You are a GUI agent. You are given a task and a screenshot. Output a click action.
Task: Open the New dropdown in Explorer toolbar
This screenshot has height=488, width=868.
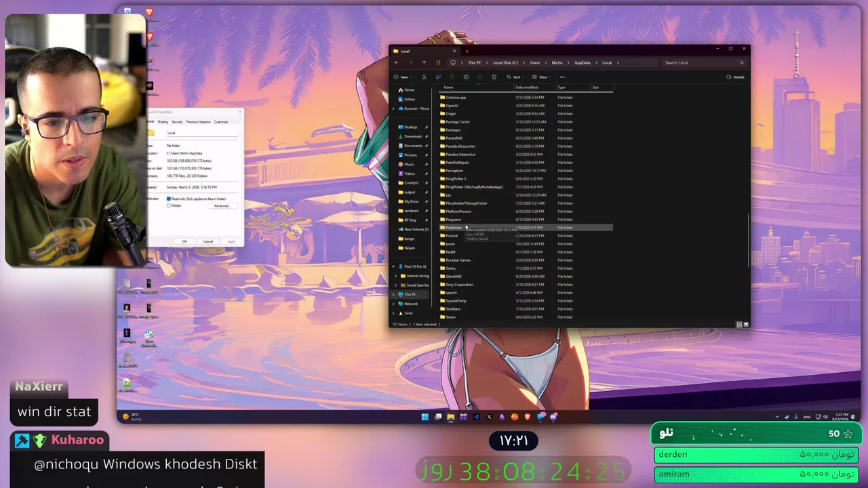402,77
